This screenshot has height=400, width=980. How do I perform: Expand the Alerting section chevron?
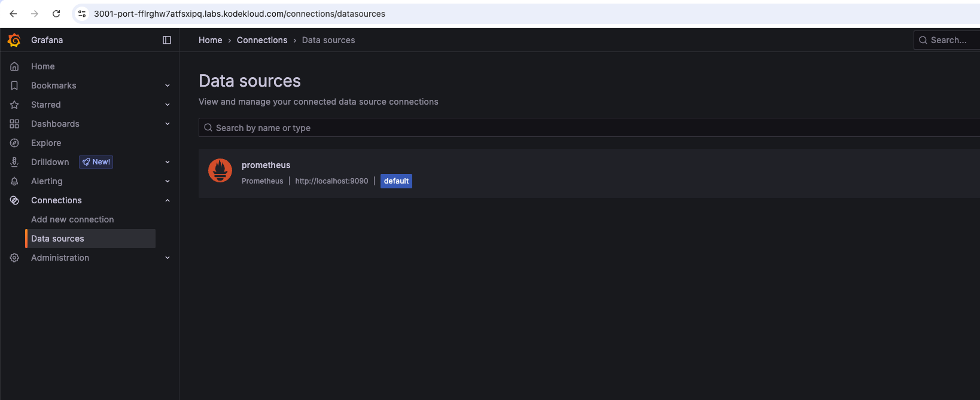coord(168,181)
